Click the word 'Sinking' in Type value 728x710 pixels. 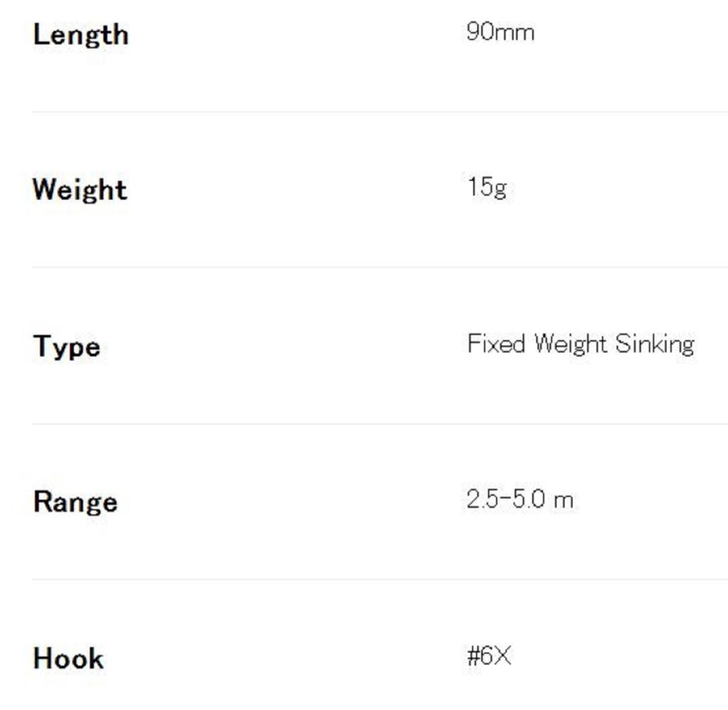click(654, 345)
